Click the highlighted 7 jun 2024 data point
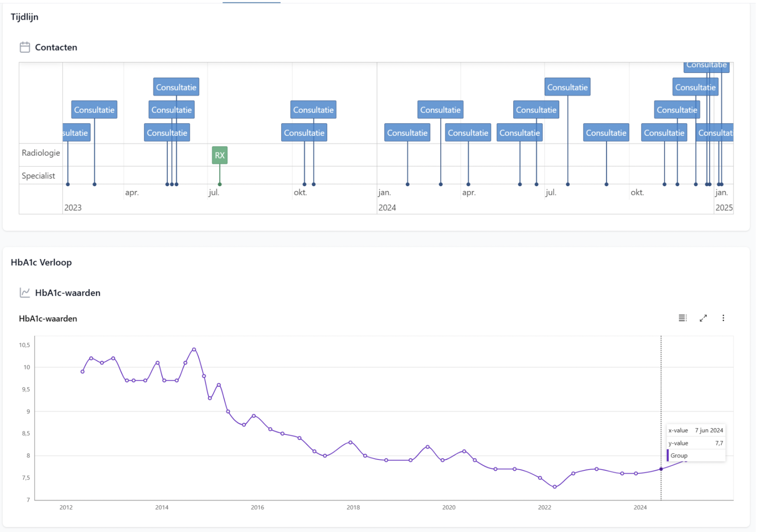This screenshot has width=757, height=532. click(x=661, y=469)
